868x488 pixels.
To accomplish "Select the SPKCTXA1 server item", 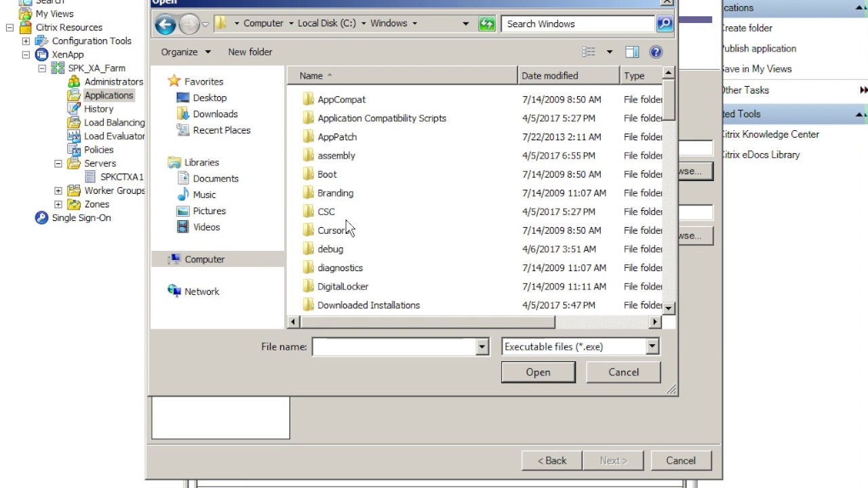I will pyautogui.click(x=122, y=177).
